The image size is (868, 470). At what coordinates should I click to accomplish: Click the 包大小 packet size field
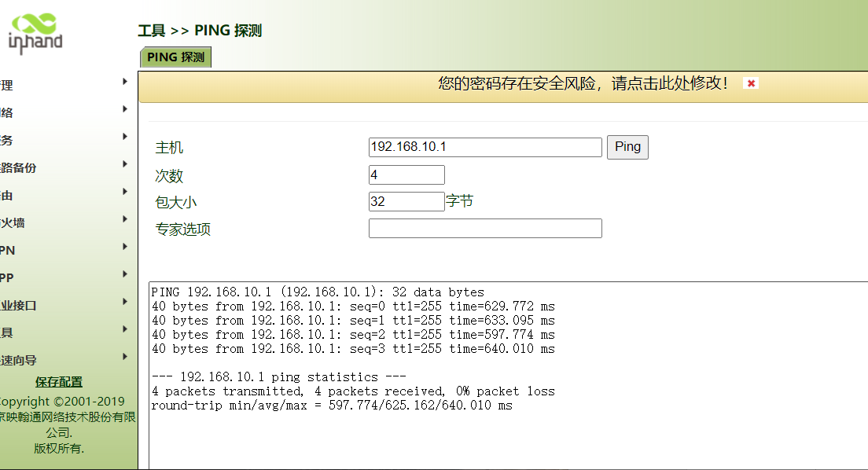[406, 201]
